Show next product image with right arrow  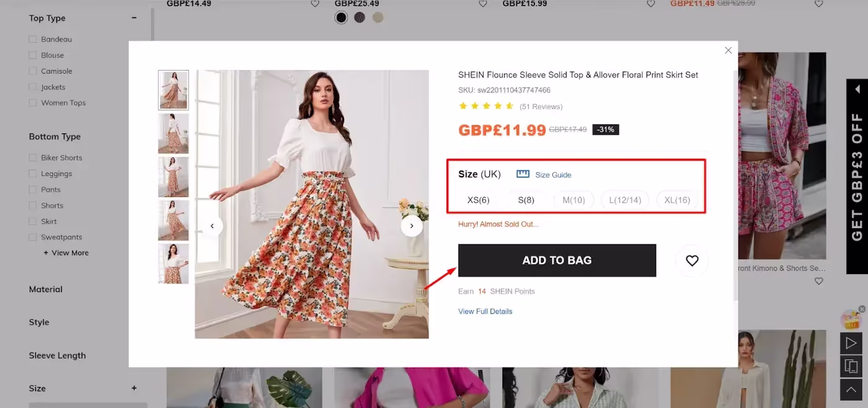click(x=412, y=226)
